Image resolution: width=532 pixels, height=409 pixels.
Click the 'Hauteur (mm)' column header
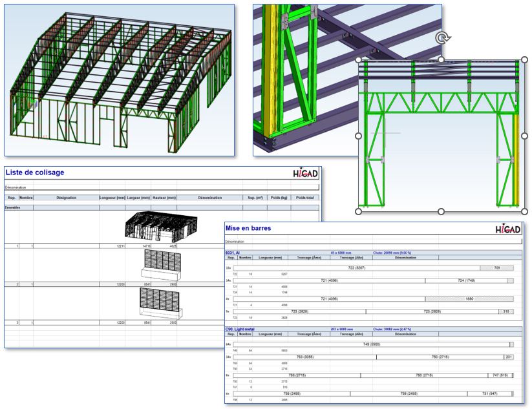[x=164, y=198]
